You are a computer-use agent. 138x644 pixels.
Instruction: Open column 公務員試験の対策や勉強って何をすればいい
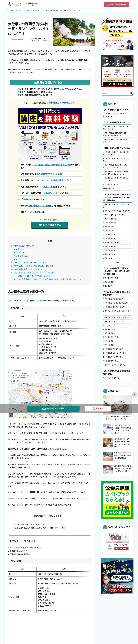click(117, 469)
